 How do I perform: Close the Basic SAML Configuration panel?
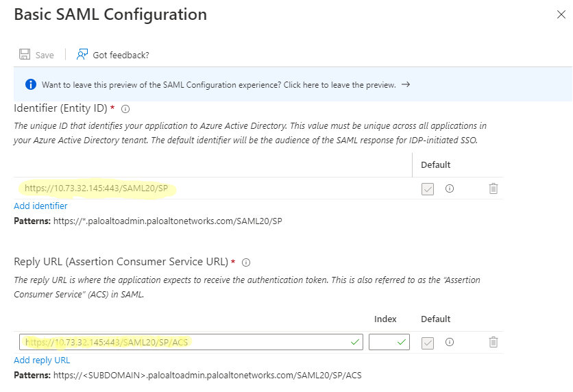pyautogui.click(x=561, y=14)
